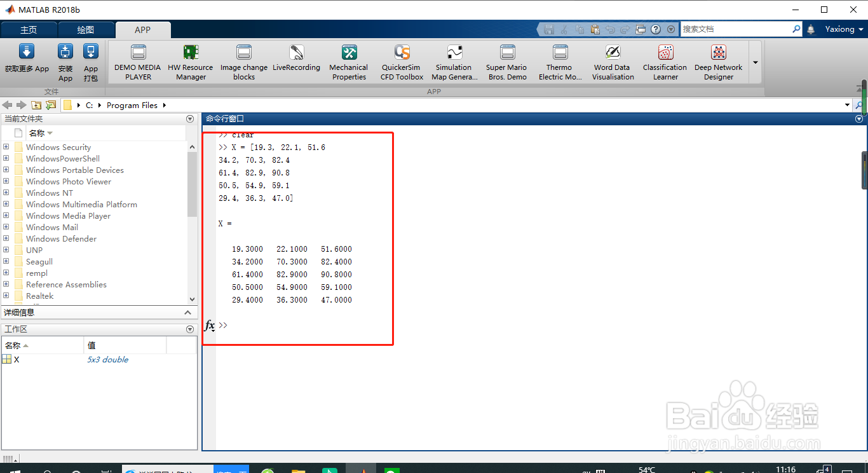The height and width of the screenshot is (473, 868).
Task: Open the 工作区 panel actions menu
Action: point(189,329)
